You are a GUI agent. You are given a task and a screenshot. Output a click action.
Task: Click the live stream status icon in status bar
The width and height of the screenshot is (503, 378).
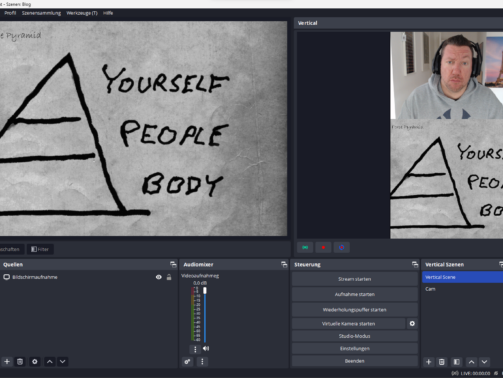(x=455, y=373)
